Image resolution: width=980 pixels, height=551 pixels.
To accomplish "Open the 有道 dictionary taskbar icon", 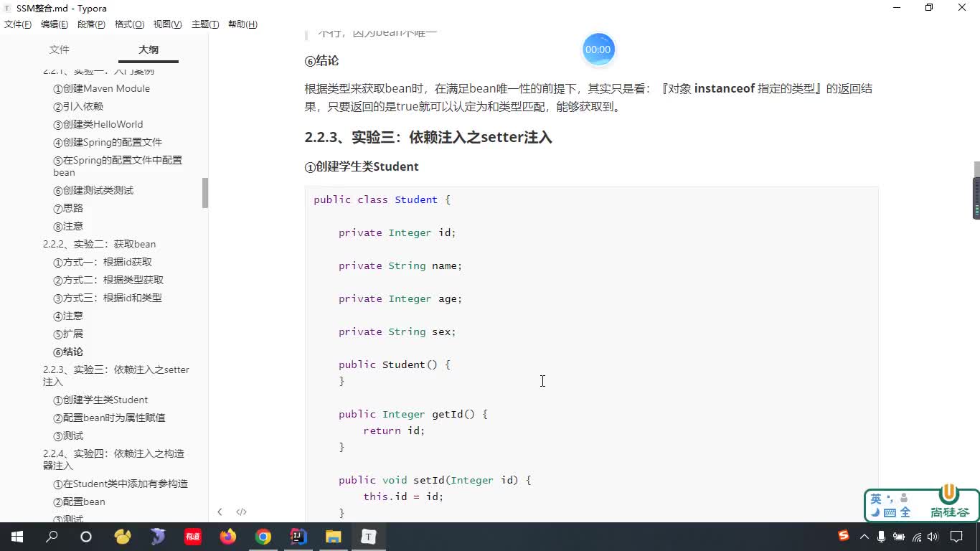I will 193,537.
